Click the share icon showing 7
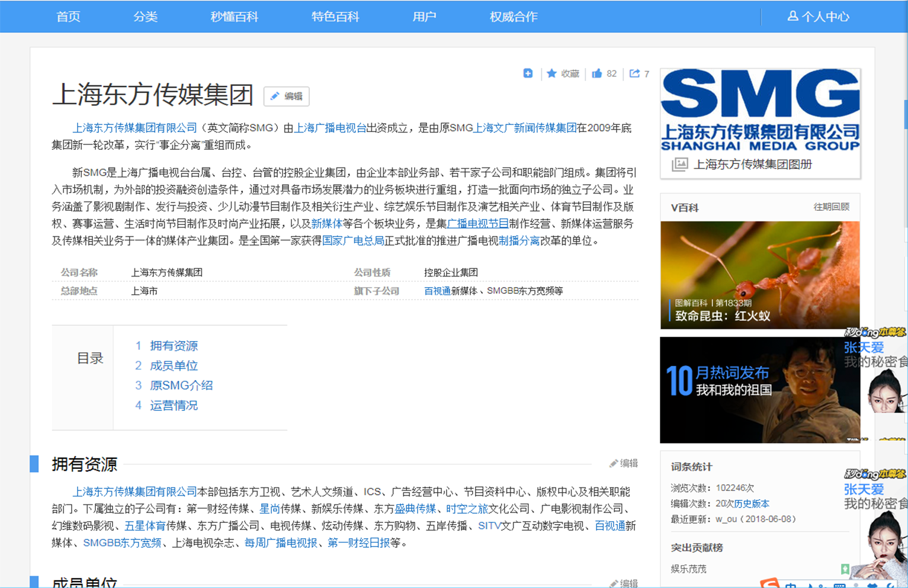 [x=634, y=73]
